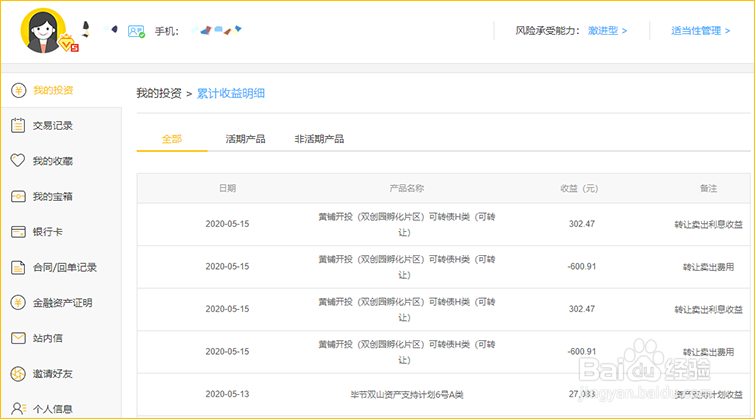755x419 pixels.
Task: Open 我的投资 yen coin icon
Action: pyautogui.click(x=18, y=90)
